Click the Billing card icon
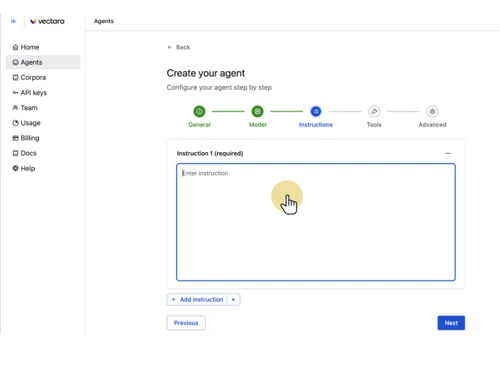Viewport: 500px width, 375px height. point(15,138)
